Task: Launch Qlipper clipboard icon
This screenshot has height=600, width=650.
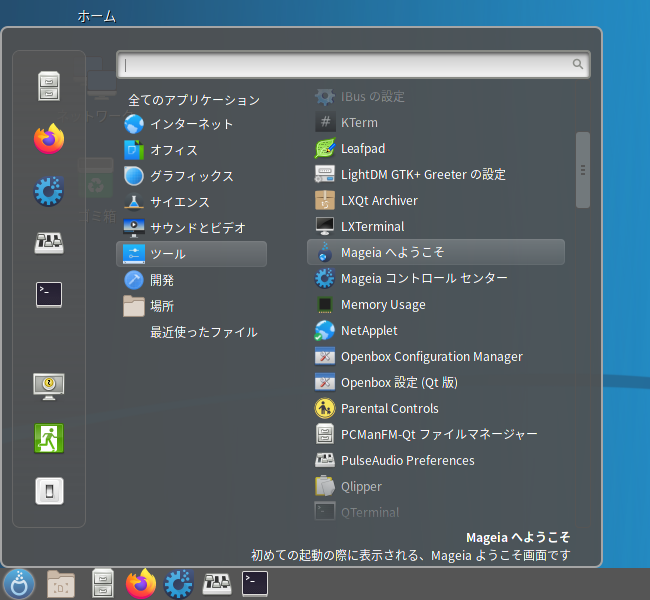Action: pyautogui.click(x=325, y=486)
